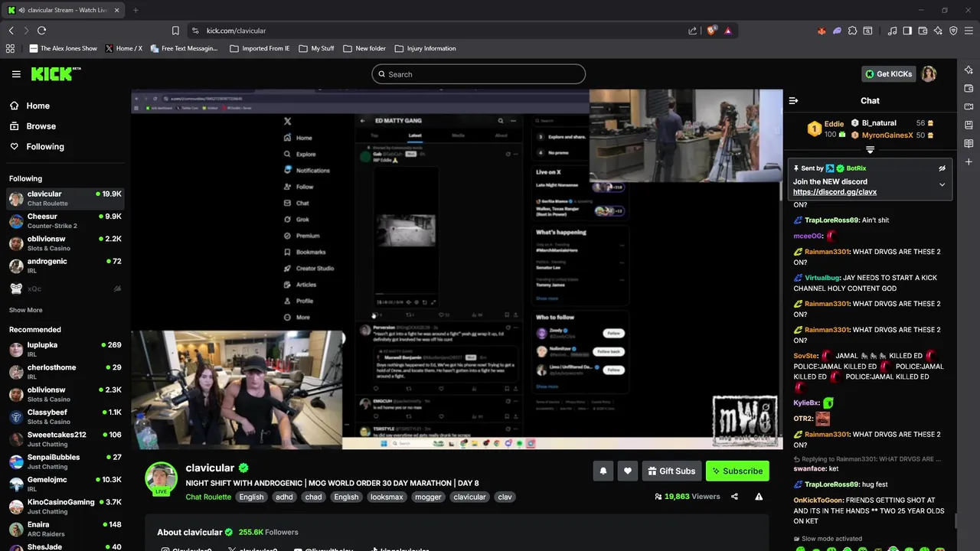Viewport: 980px width, 551px height.
Task: Click the stream video player
Action: point(456,269)
